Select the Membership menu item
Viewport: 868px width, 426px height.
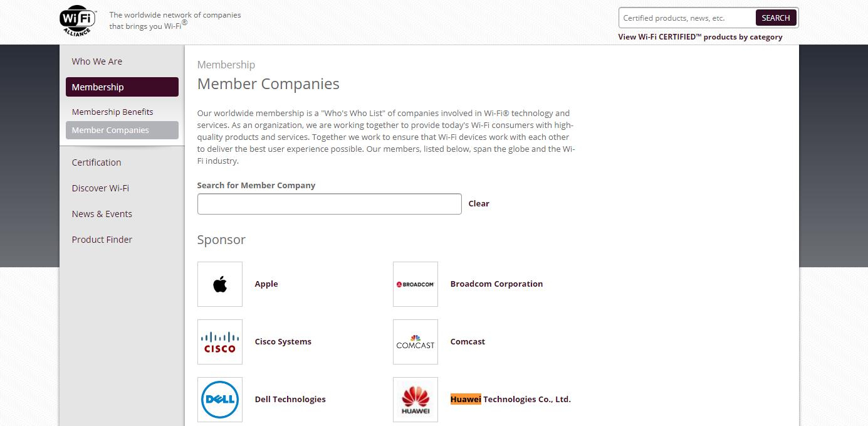coord(122,87)
